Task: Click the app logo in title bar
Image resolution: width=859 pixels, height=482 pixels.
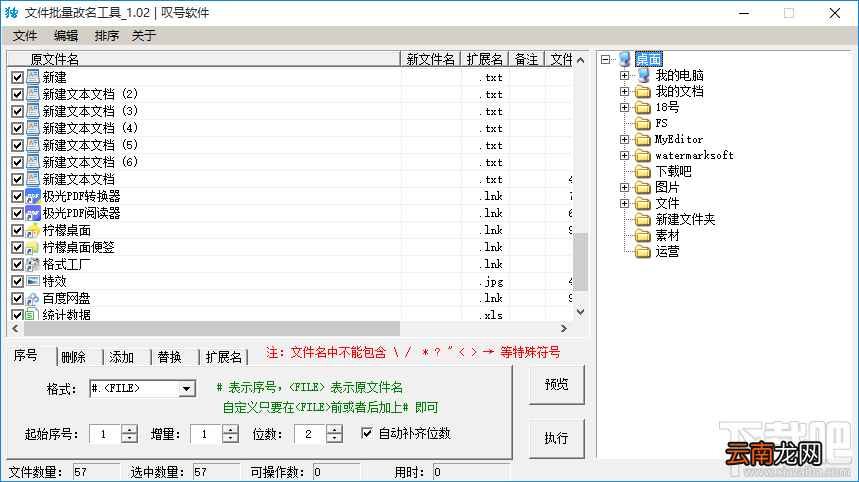Action: click(x=12, y=12)
